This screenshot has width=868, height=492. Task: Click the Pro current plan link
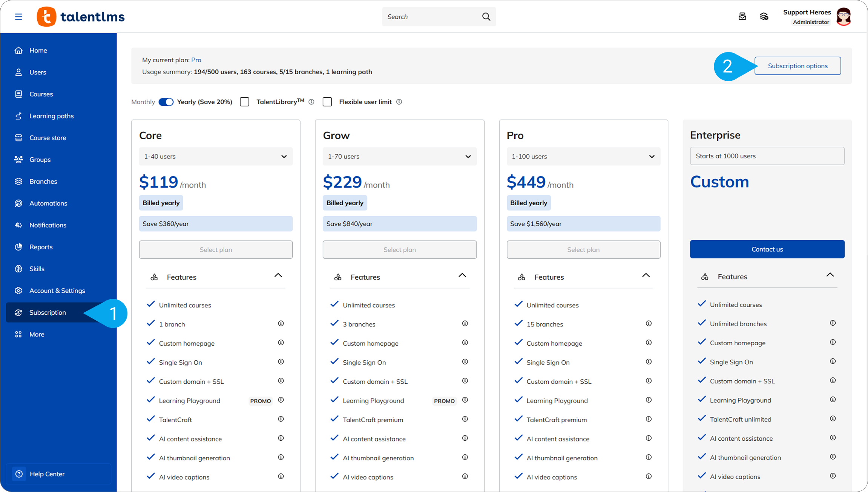[196, 60]
